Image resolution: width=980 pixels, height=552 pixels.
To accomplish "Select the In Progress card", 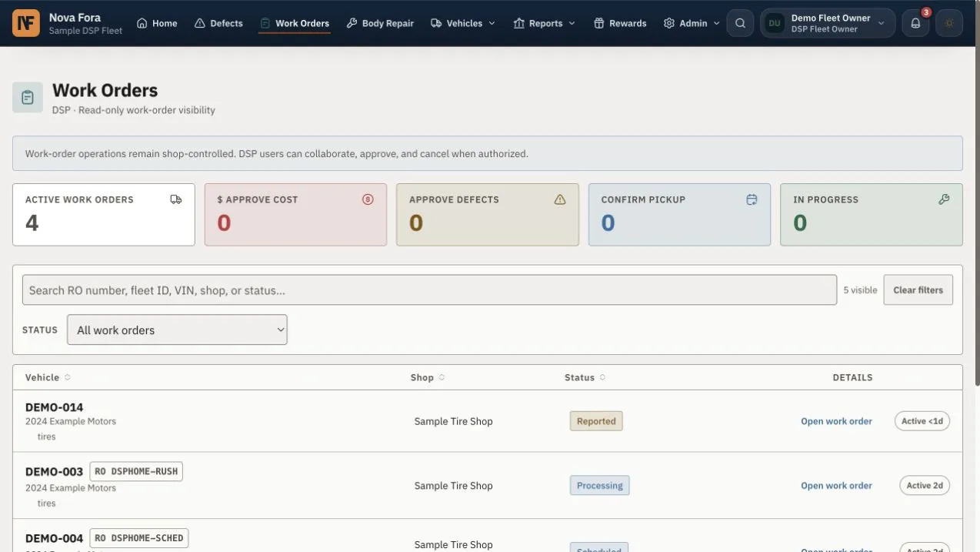I will point(872,215).
